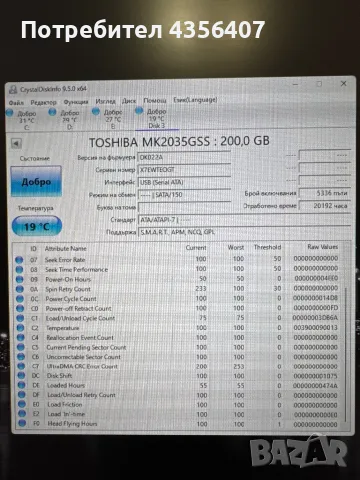Click the Добро health status button

[36, 181]
